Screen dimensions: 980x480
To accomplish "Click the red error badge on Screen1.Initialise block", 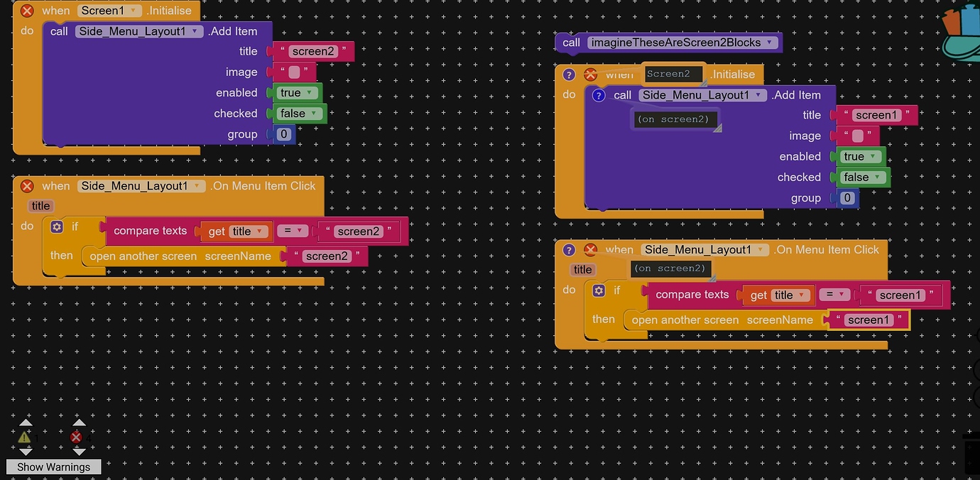I will pyautogui.click(x=26, y=10).
